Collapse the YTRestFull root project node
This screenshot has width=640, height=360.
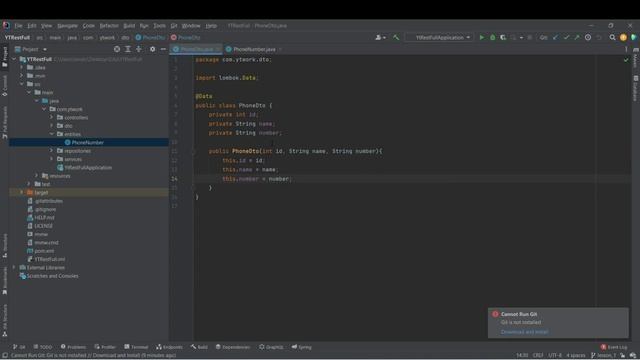tap(14, 59)
